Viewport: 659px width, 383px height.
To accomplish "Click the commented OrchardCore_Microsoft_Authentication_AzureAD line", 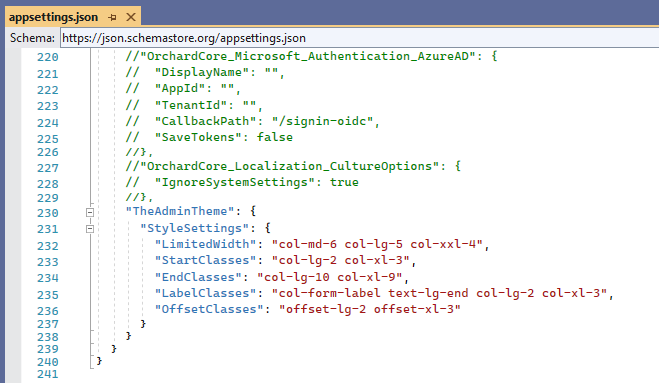I will pyautogui.click(x=311, y=56).
